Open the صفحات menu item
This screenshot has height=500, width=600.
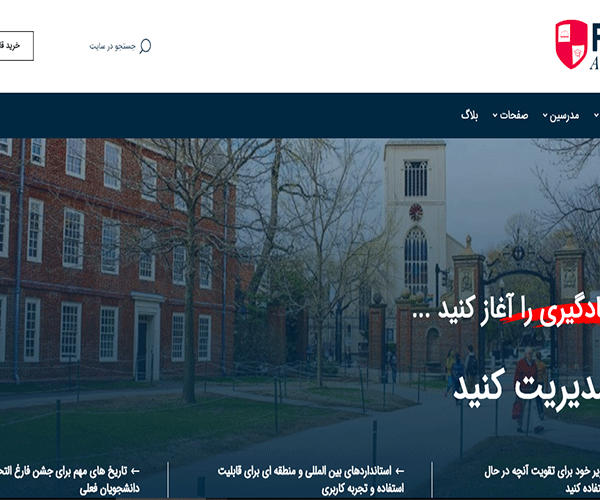click(516, 116)
